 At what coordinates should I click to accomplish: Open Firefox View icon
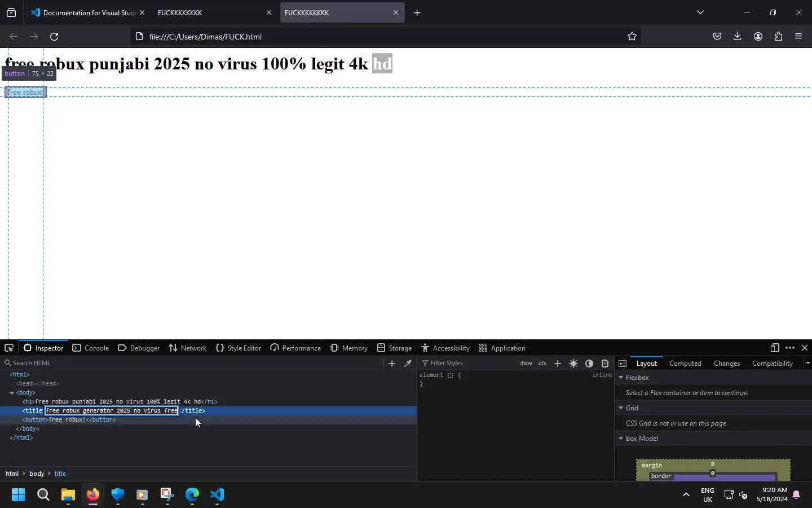[11, 12]
